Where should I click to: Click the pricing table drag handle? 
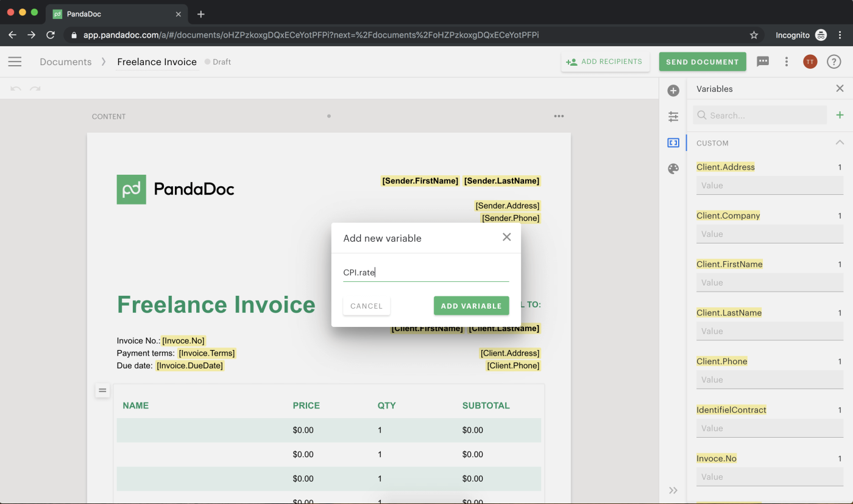pos(102,390)
